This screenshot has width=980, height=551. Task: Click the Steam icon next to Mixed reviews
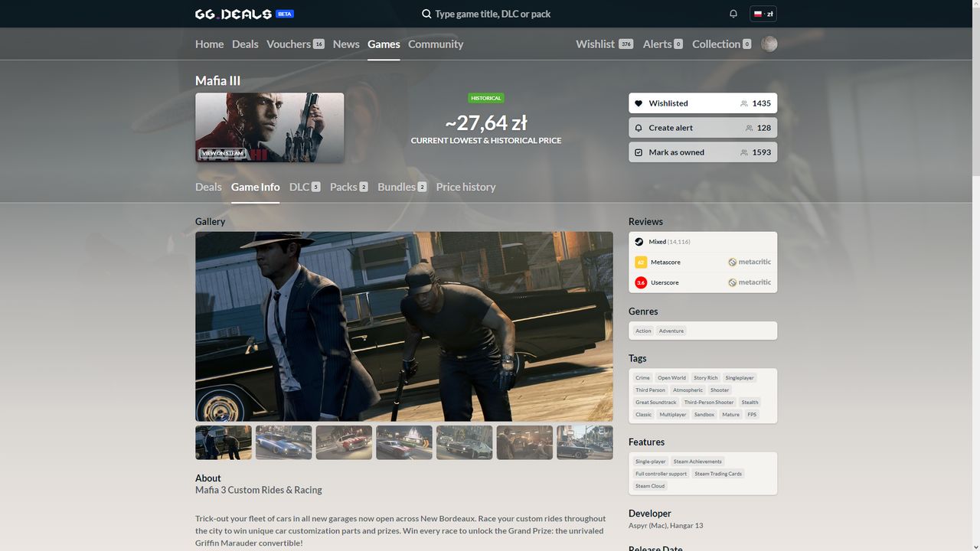tap(639, 242)
